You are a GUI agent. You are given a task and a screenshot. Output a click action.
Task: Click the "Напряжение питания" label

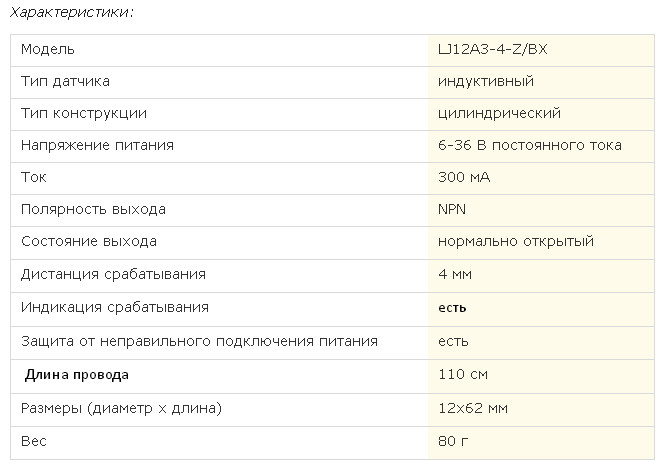pos(97,145)
